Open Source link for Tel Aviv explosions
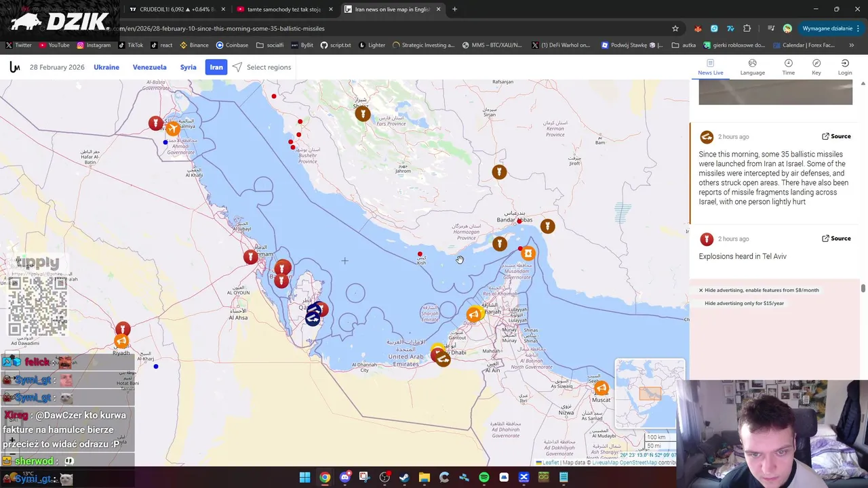This screenshot has height=488, width=868. pyautogui.click(x=836, y=239)
